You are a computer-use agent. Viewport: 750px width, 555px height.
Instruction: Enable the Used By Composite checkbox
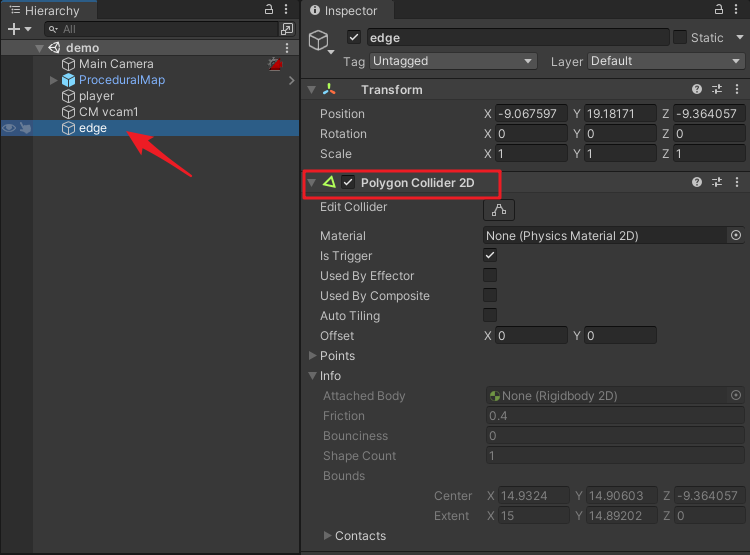pos(490,295)
